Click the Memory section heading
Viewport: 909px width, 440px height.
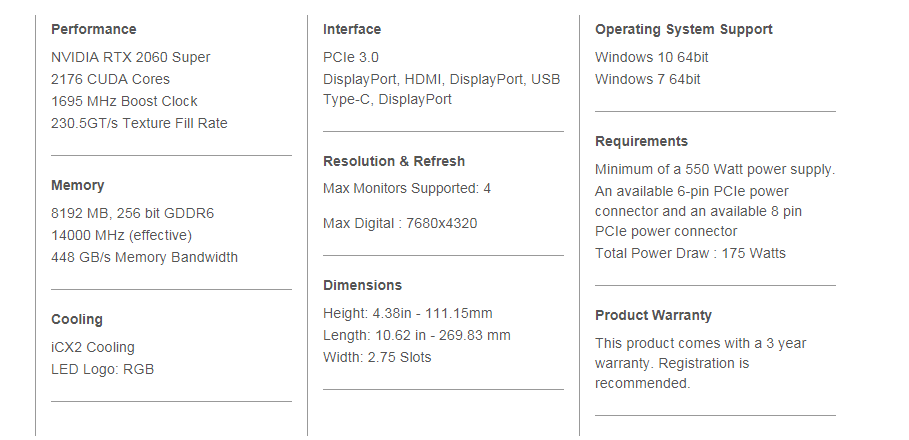(78, 186)
